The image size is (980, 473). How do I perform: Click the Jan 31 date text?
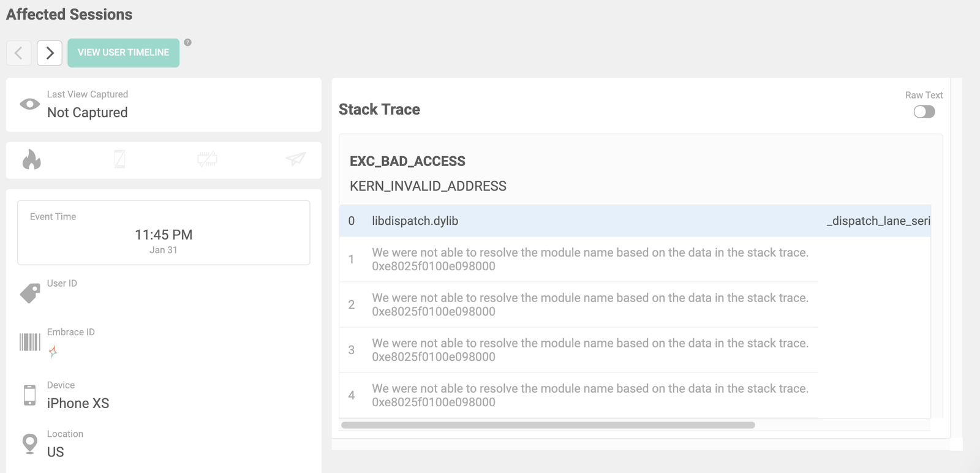(164, 250)
